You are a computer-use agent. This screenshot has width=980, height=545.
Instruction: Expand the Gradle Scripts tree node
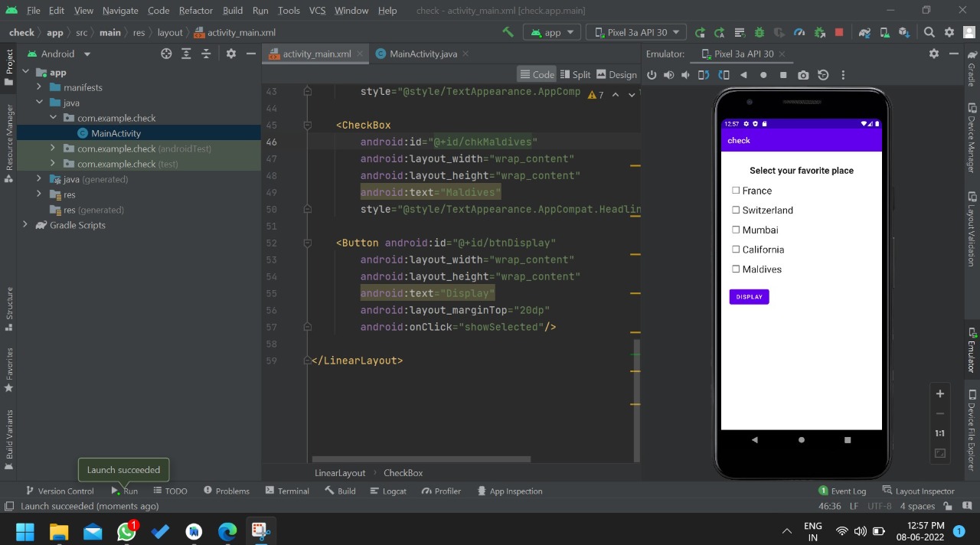point(25,225)
